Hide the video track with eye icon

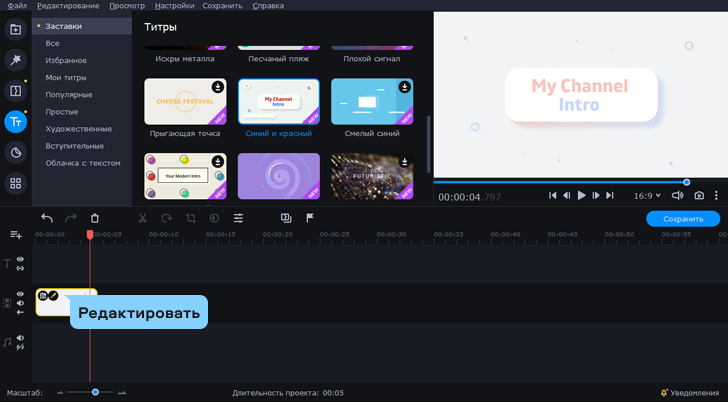tap(20, 294)
